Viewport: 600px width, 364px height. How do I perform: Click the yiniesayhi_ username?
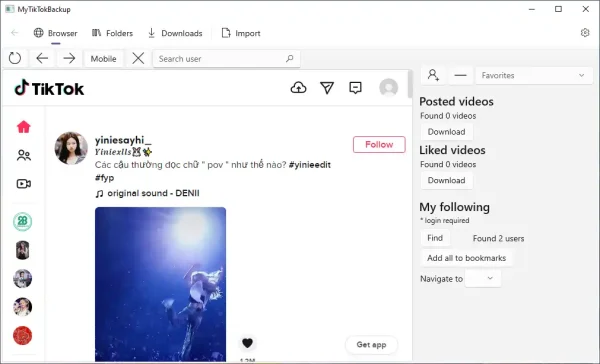123,140
